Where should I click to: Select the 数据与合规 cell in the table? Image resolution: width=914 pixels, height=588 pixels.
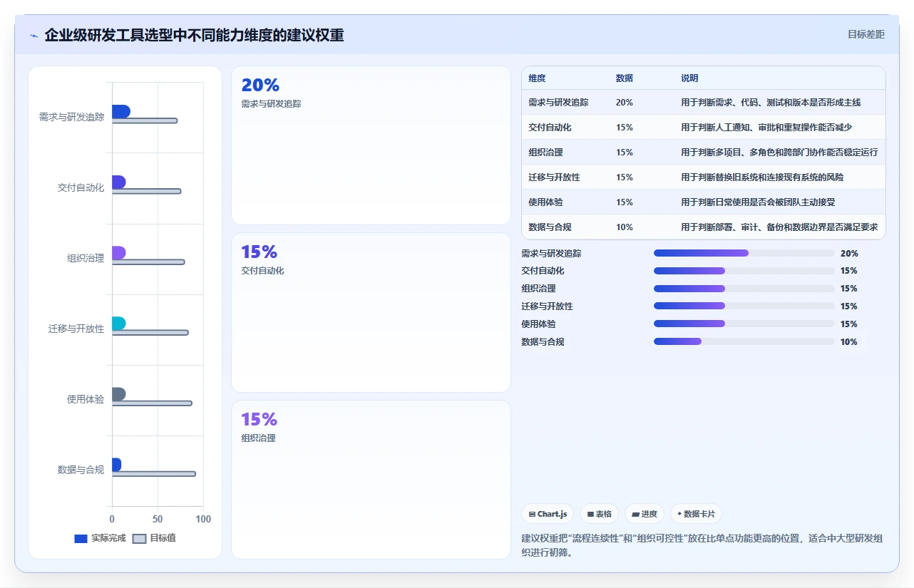(x=550, y=227)
